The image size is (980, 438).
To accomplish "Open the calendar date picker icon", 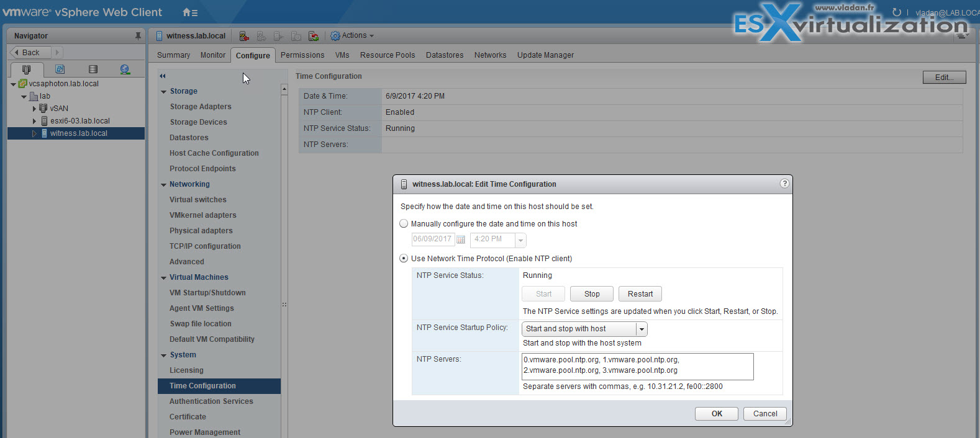I will [x=461, y=239].
